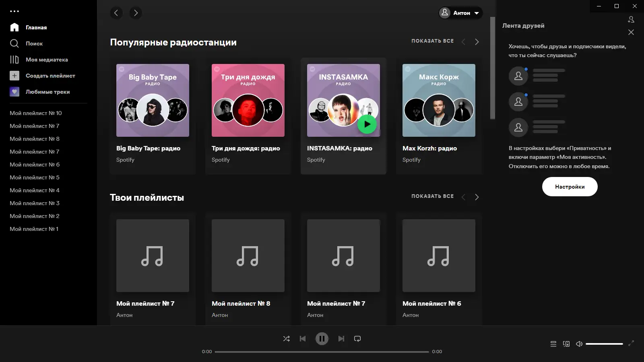Open Макс Корж radio cover thumbnail

439,100
